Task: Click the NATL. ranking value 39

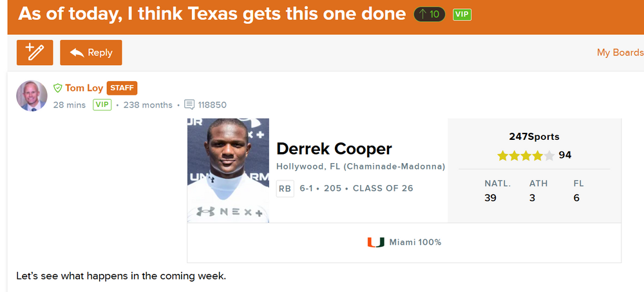Action: point(490,198)
